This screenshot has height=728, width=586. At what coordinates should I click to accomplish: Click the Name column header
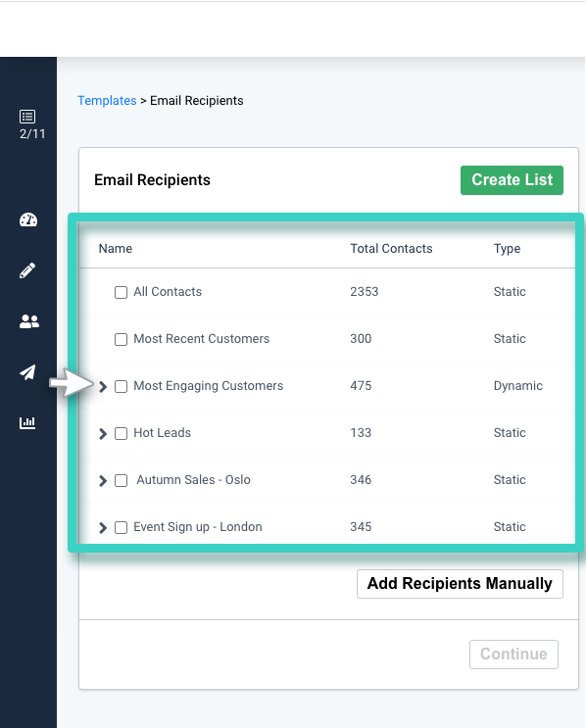pos(116,249)
